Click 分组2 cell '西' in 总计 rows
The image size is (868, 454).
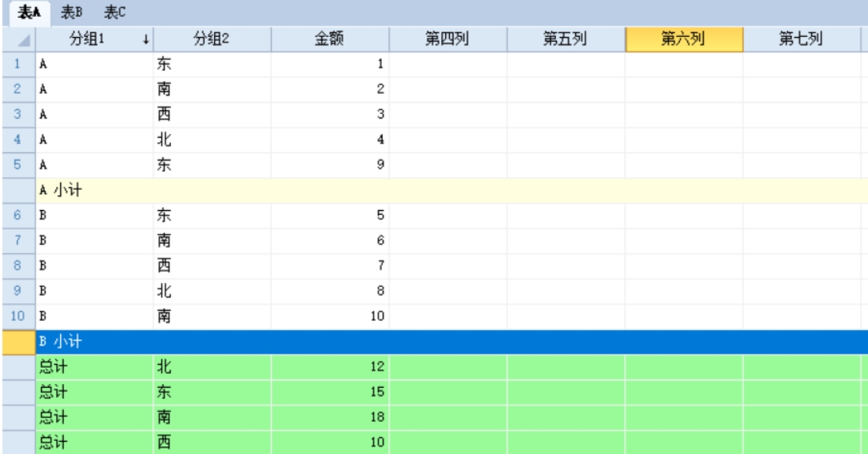[x=212, y=442]
